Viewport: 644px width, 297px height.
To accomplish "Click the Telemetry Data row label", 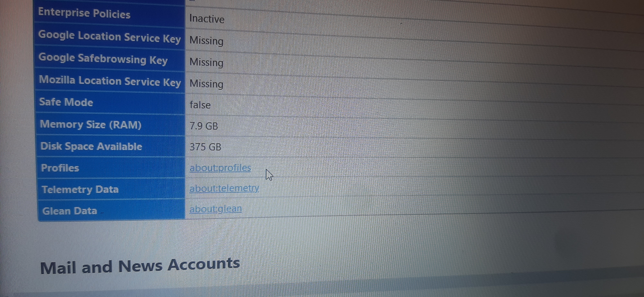I will [80, 190].
